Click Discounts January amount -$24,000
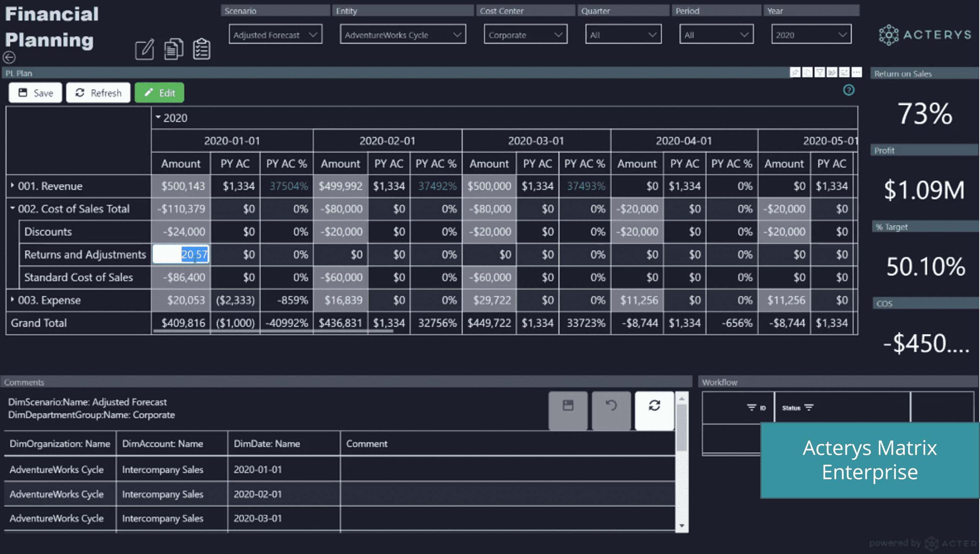The width and height of the screenshot is (980, 554). click(x=181, y=232)
